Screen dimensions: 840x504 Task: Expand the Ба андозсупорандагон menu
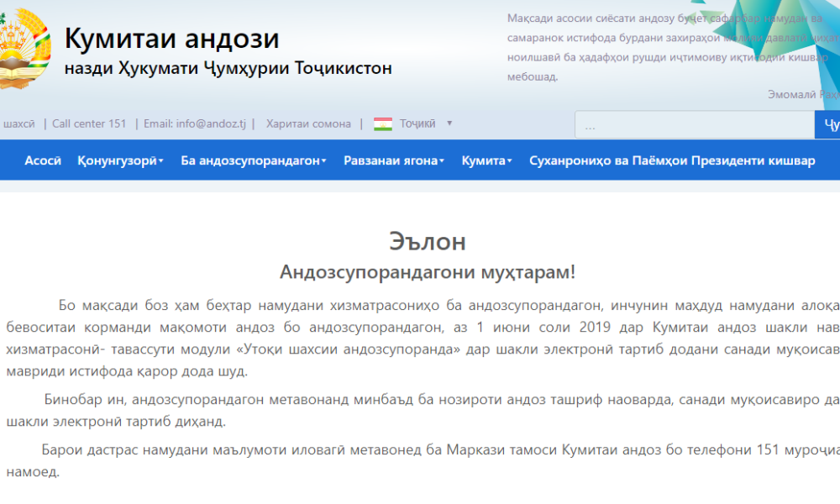[253, 161]
